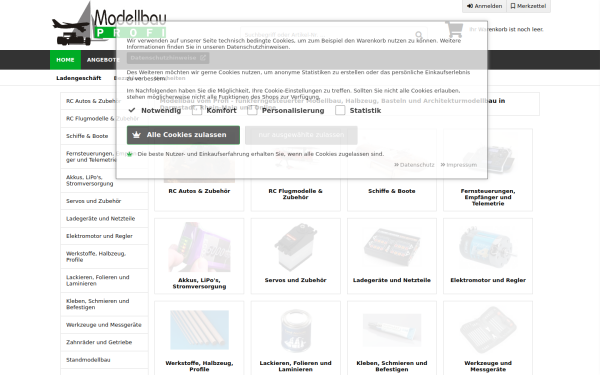Enable the Komfort cookie checkbox
This screenshot has height=375, width=600.
[197, 110]
